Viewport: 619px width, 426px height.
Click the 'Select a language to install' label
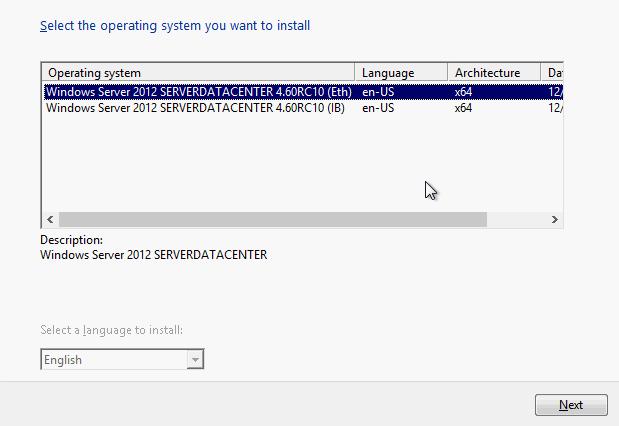pyautogui.click(x=111, y=330)
